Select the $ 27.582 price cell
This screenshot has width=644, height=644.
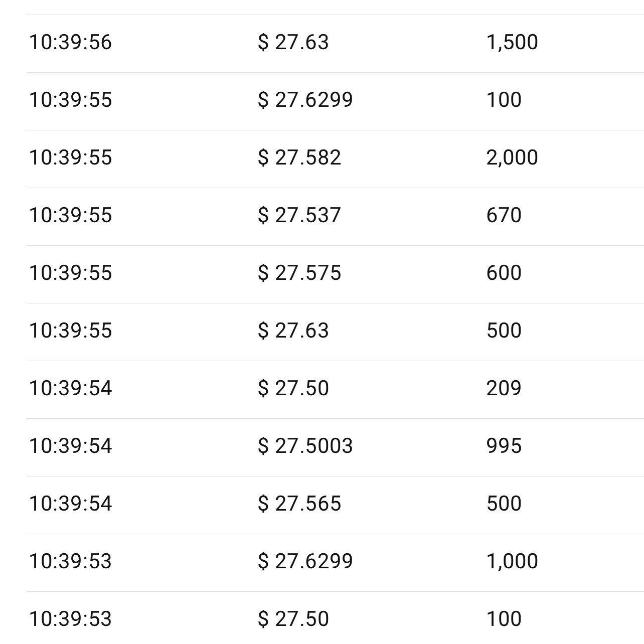coord(299,157)
